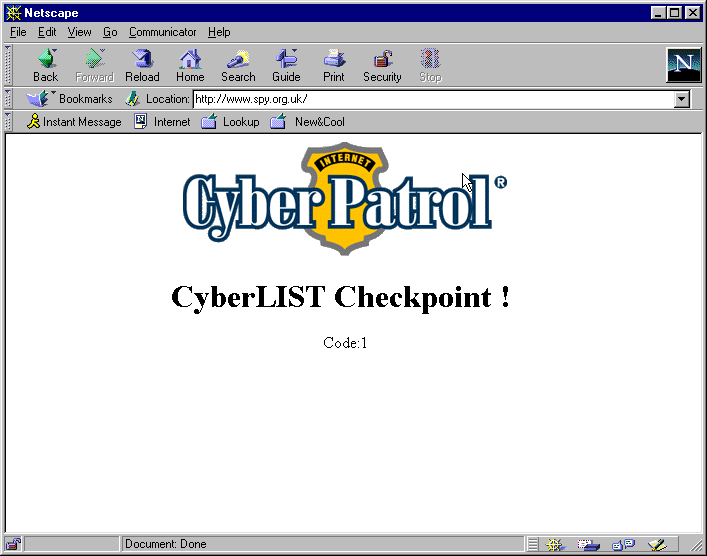Open the Help menu
Screen dimensions: 707x556
coord(219,32)
